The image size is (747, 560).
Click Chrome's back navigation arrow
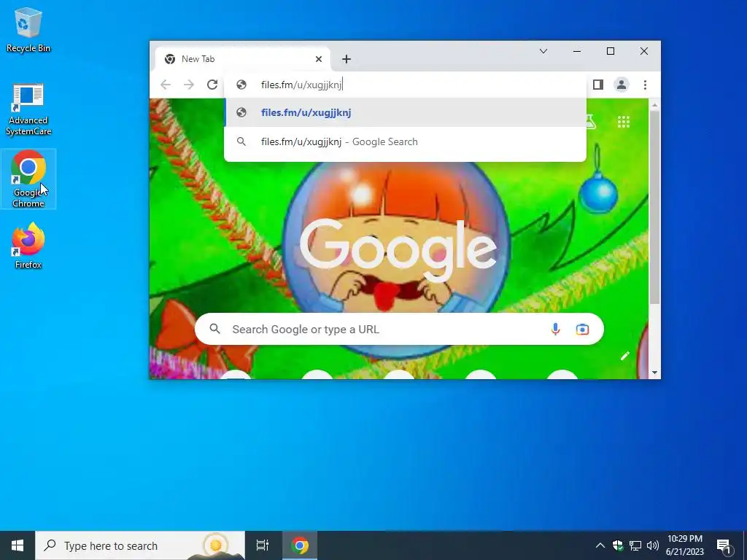point(166,85)
